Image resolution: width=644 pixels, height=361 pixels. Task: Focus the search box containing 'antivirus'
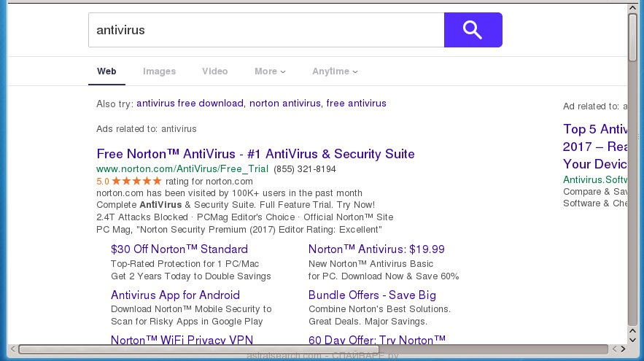click(x=265, y=30)
